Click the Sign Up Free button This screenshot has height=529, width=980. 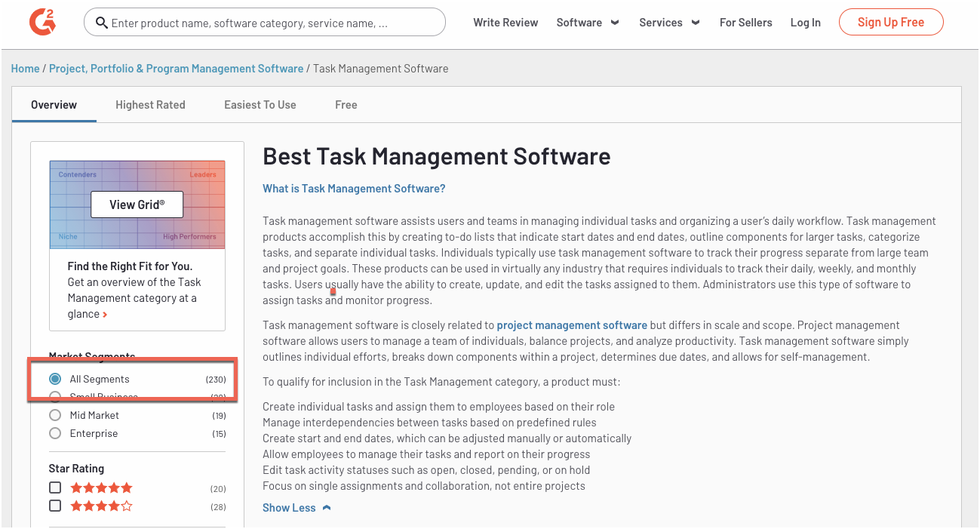click(891, 22)
